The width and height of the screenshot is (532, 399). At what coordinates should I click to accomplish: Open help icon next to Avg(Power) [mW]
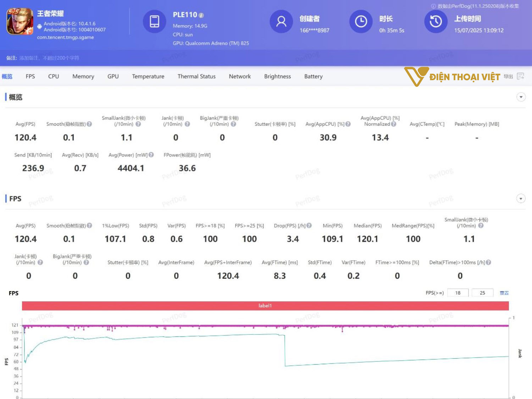pos(151,155)
